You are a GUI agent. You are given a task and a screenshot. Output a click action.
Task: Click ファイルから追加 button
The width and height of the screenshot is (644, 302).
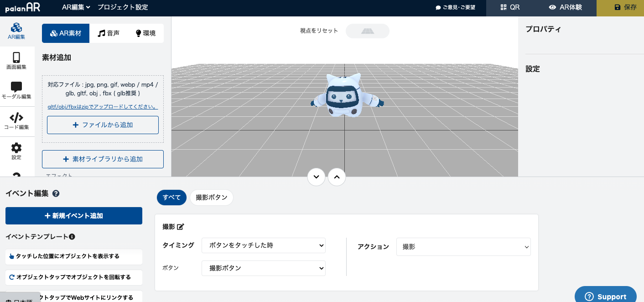pos(103,125)
